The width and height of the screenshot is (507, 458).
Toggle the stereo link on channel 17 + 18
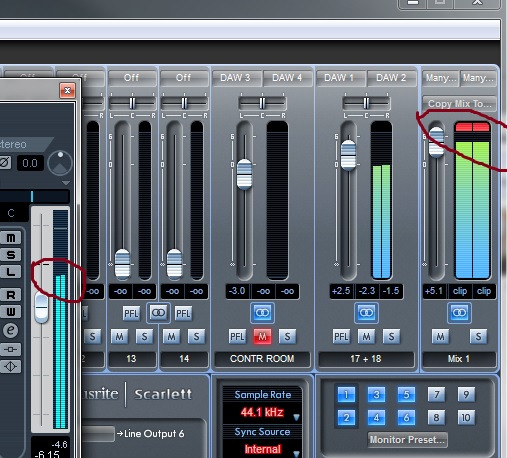click(366, 313)
